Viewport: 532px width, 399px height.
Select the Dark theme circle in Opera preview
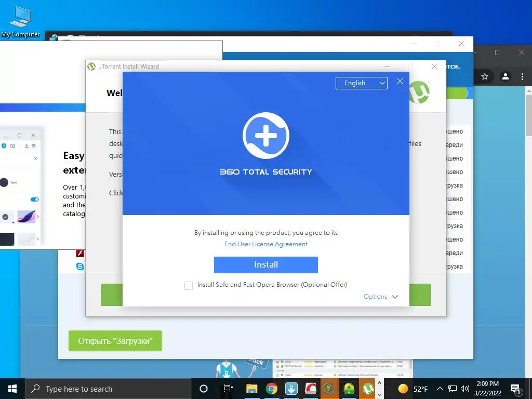coord(4,182)
